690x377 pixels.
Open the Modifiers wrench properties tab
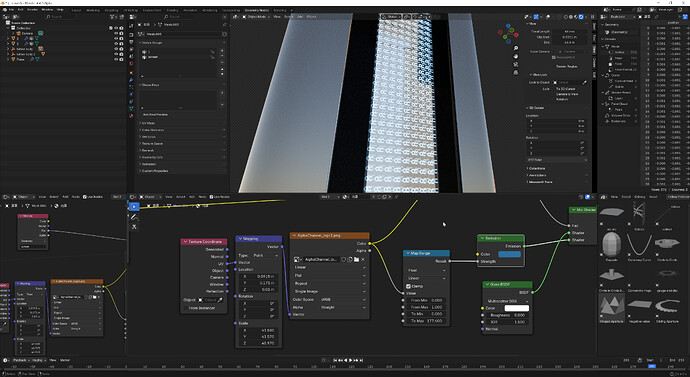[x=131, y=80]
